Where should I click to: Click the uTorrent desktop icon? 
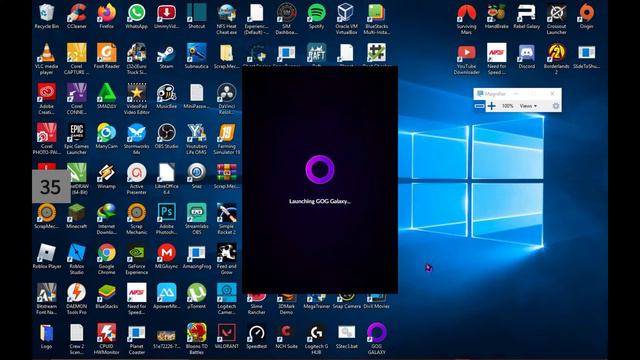196,296
